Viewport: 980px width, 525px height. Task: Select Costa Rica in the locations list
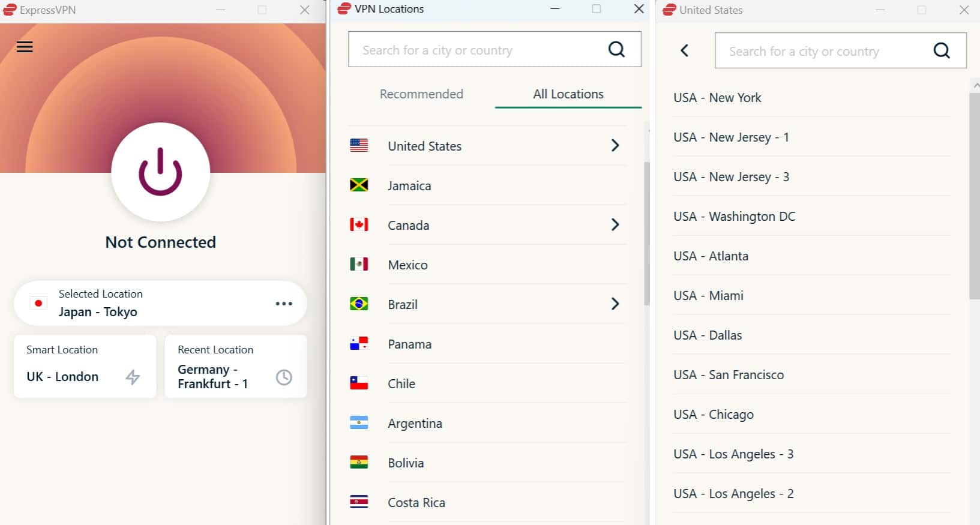click(x=487, y=502)
